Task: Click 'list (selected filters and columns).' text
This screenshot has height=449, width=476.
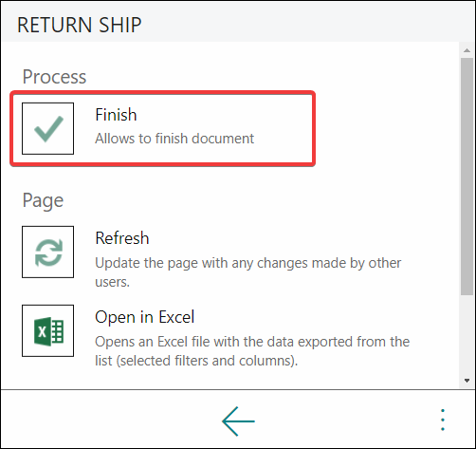Action: click(196, 361)
